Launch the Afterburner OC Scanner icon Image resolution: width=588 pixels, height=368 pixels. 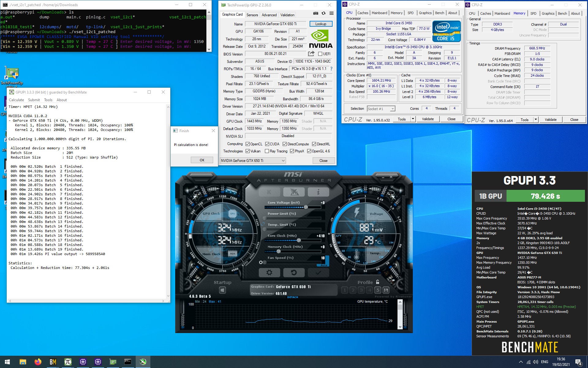point(294,192)
